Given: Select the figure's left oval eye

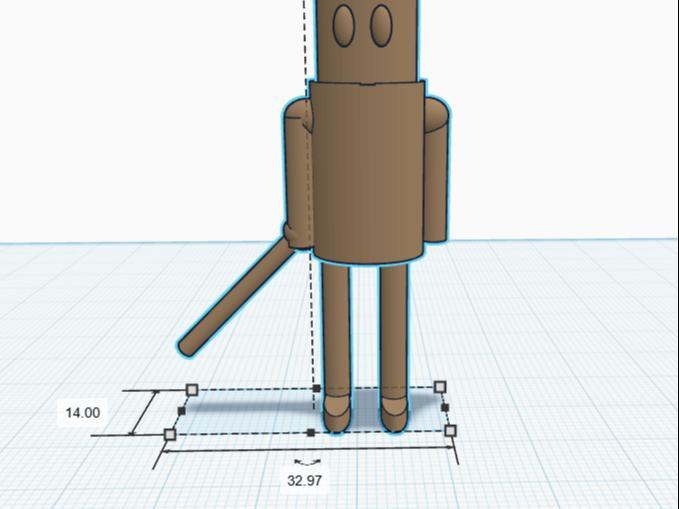Looking at the screenshot, I should point(344,25).
